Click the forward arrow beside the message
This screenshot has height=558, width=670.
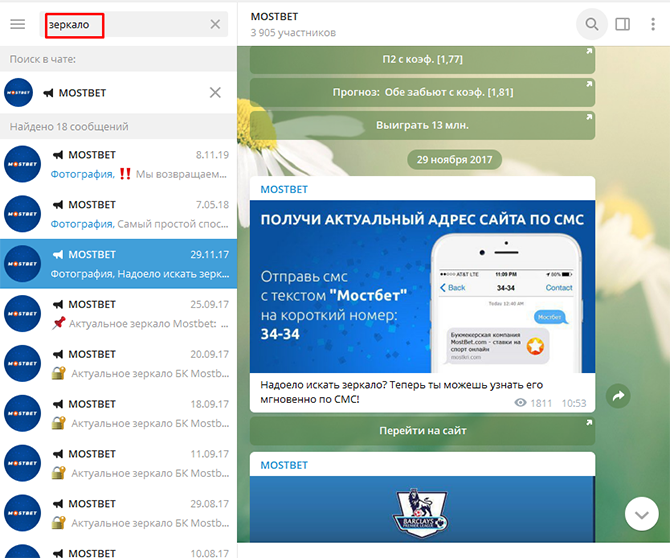click(x=618, y=396)
